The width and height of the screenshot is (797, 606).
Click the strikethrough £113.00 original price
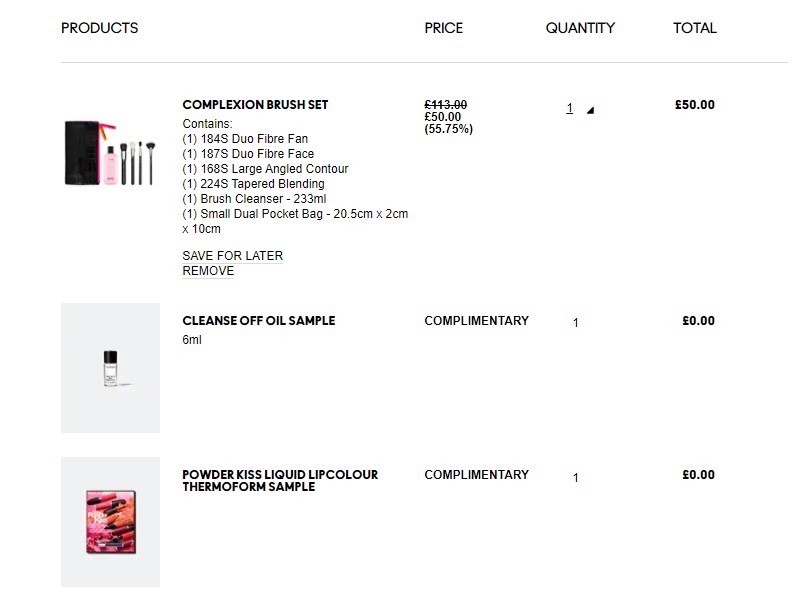[446, 105]
